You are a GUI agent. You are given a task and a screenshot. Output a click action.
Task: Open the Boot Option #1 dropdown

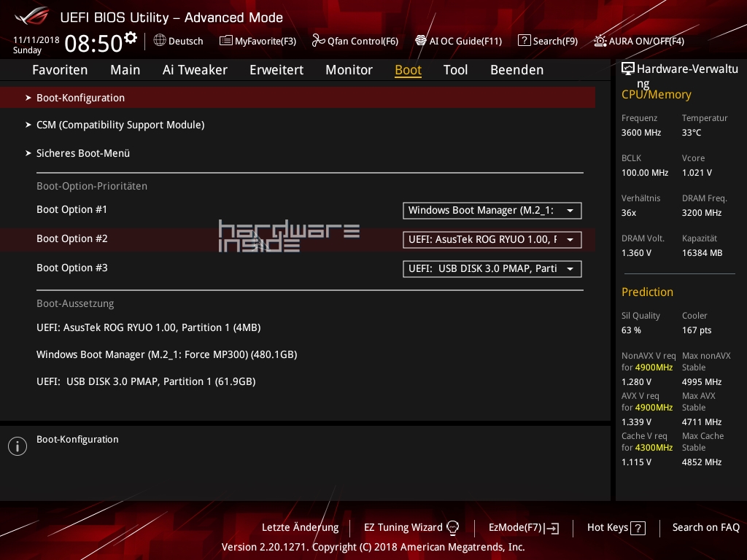tap(492, 211)
